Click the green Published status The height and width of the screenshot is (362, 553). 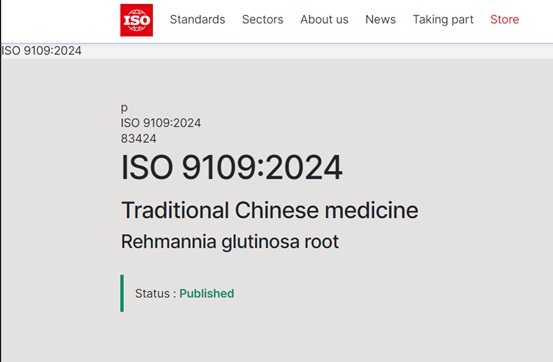pos(207,294)
